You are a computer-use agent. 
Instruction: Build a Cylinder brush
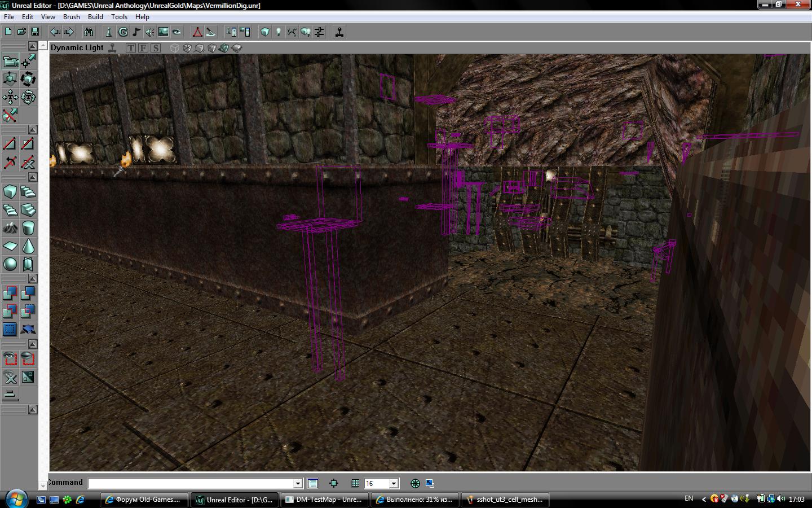pyautogui.click(x=28, y=228)
